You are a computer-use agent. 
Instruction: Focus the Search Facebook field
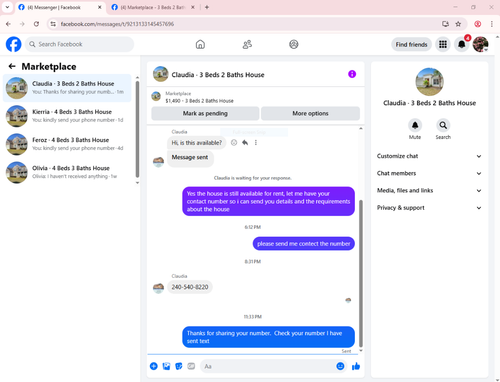(80, 44)
